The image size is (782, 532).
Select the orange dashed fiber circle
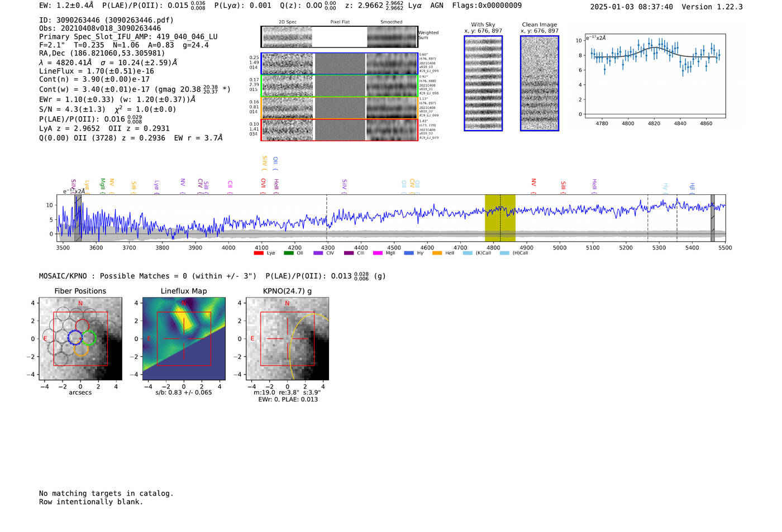(x=82, y=351)
